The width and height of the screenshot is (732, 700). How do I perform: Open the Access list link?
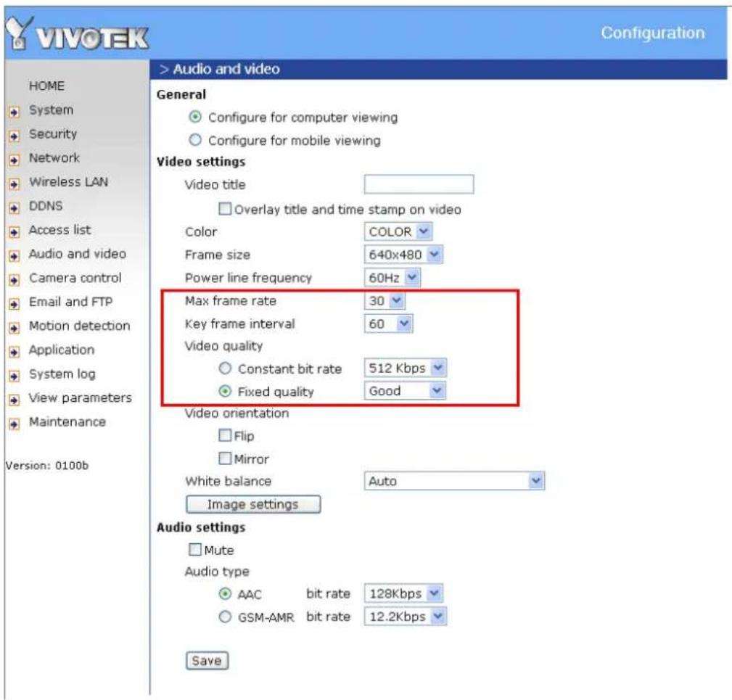[x=59, y=230]
